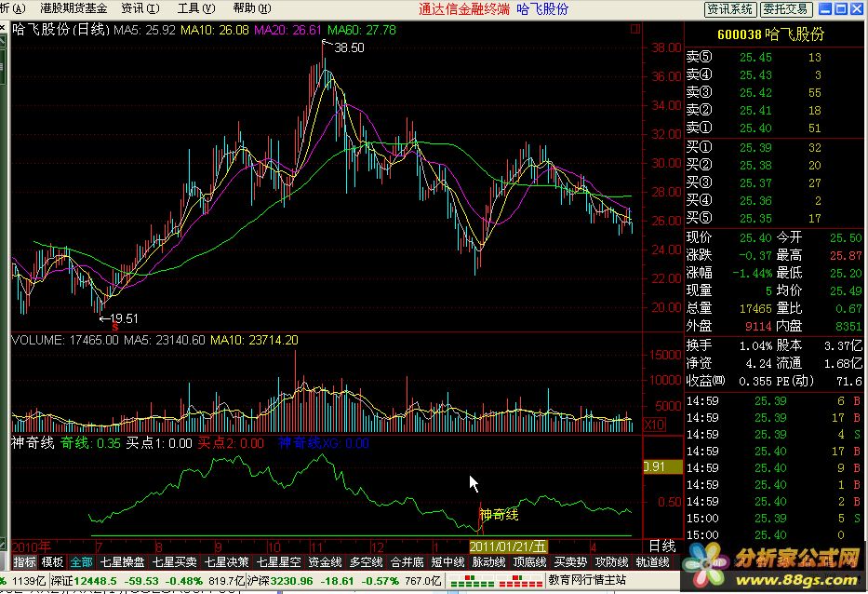Click the 卖① ask row at 25.40
Image resolution: width=868 pixels, height=594 pixels.
tap(754, 128)
